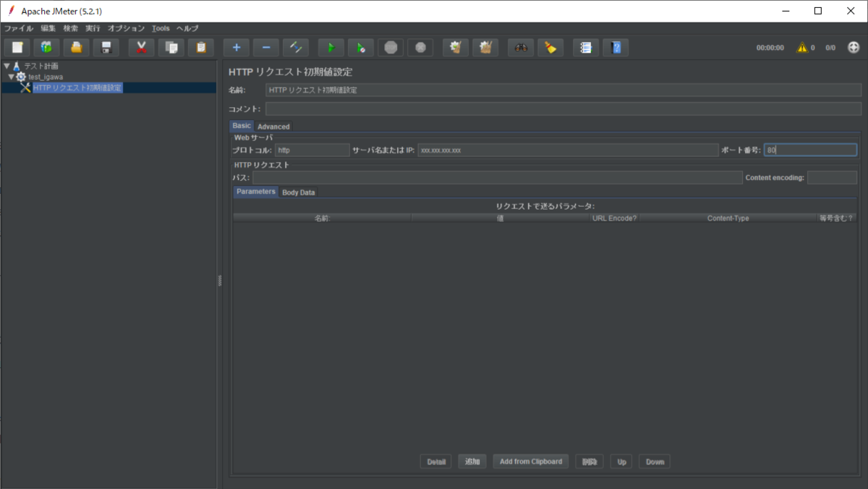Select test_igawa thread group in tree
This screenshot has height=489, width=868.
pyautogui.click(x=46, y=77)
